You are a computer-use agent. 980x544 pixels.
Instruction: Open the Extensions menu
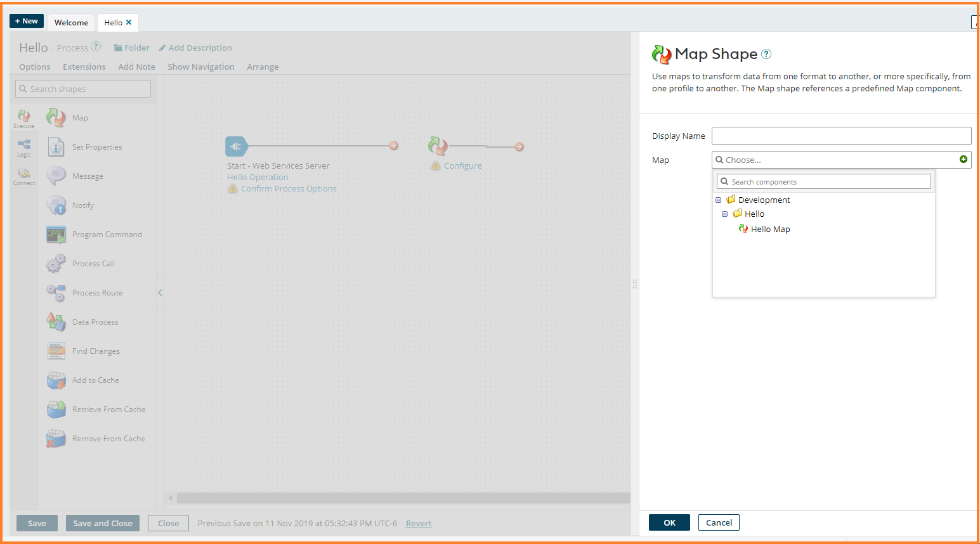click(84, 67)
